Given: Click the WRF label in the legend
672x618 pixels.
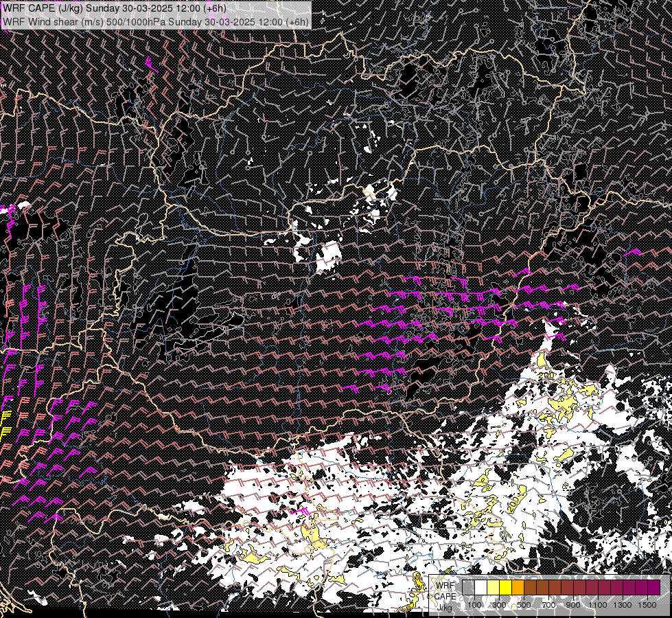Looking at the screenshot, I should (x=445, y=586).
